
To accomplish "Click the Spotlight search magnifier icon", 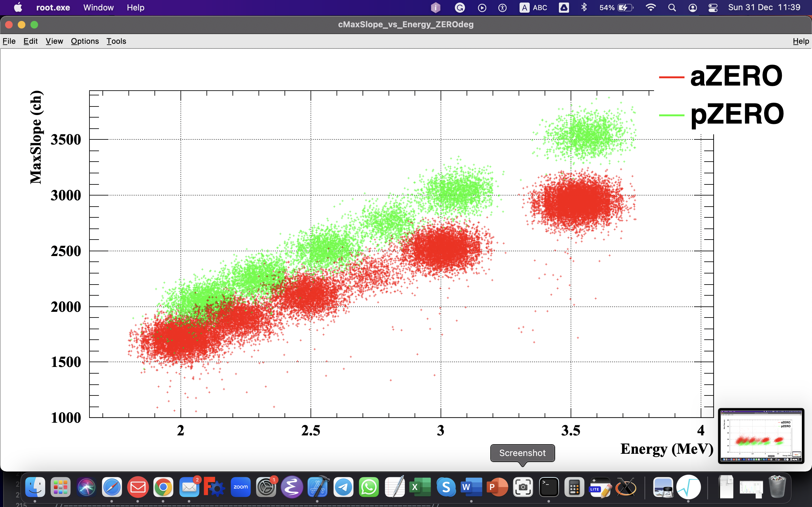I will [x=672, y=8].
